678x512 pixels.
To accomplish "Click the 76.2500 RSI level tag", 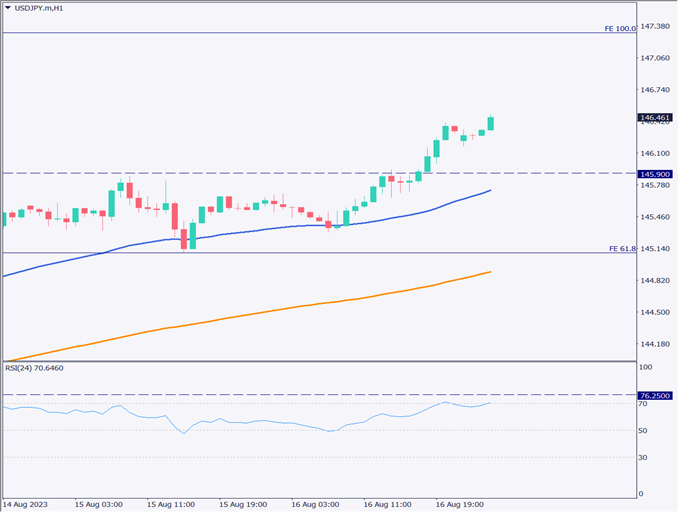I will coord(656,395).
